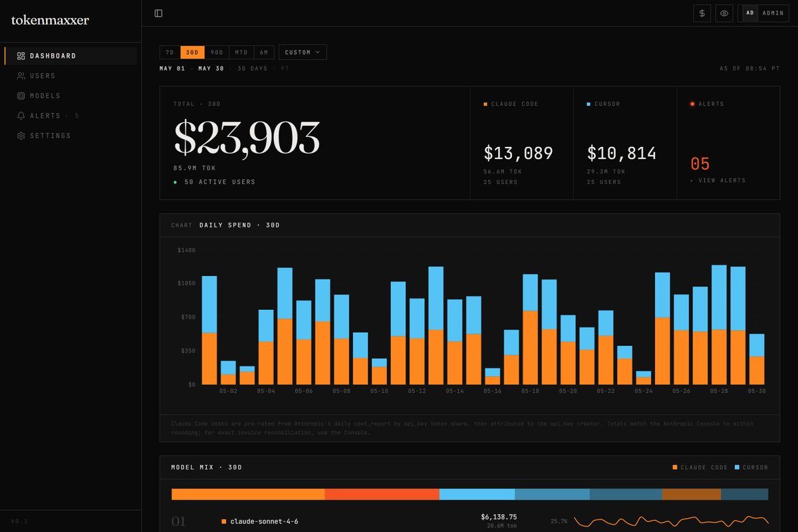Viewport: 798px width, 532px height.
Task: Click the 05-18 bar in chart
Action: (x=530, y=329)
